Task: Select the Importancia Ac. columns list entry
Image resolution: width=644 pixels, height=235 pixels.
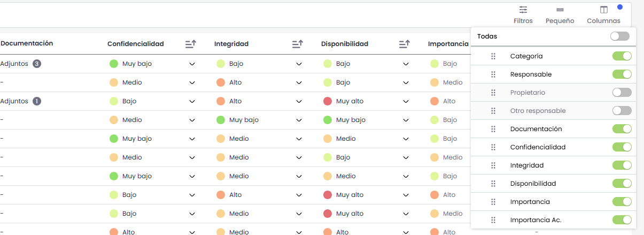Action: pos(536,220)
